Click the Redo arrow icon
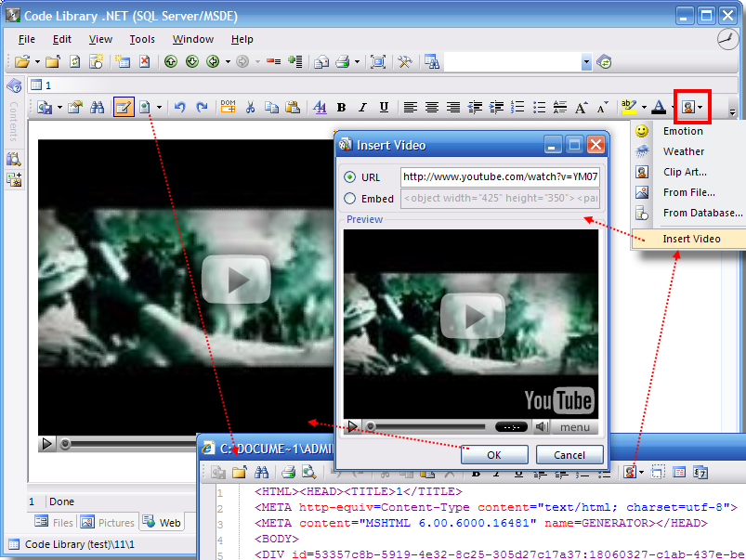 (202, 108)
